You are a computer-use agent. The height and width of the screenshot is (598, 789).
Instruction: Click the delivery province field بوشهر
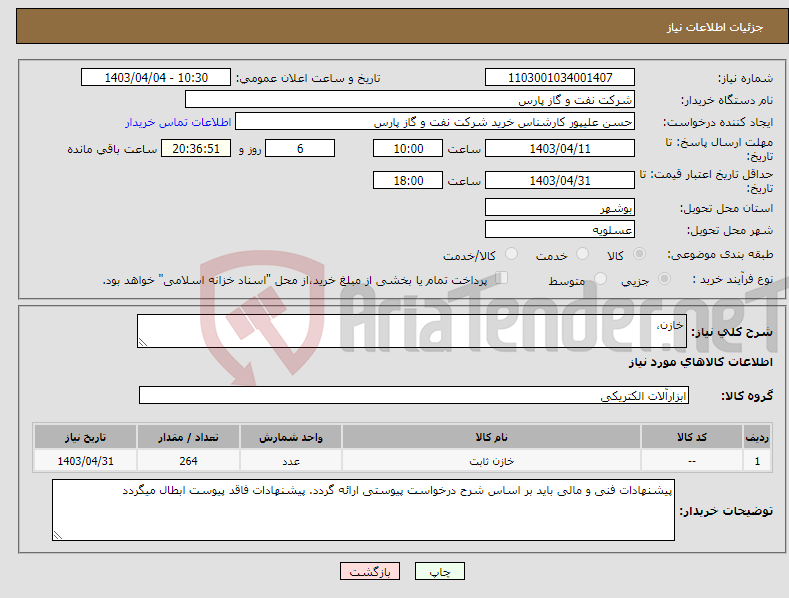560,207
